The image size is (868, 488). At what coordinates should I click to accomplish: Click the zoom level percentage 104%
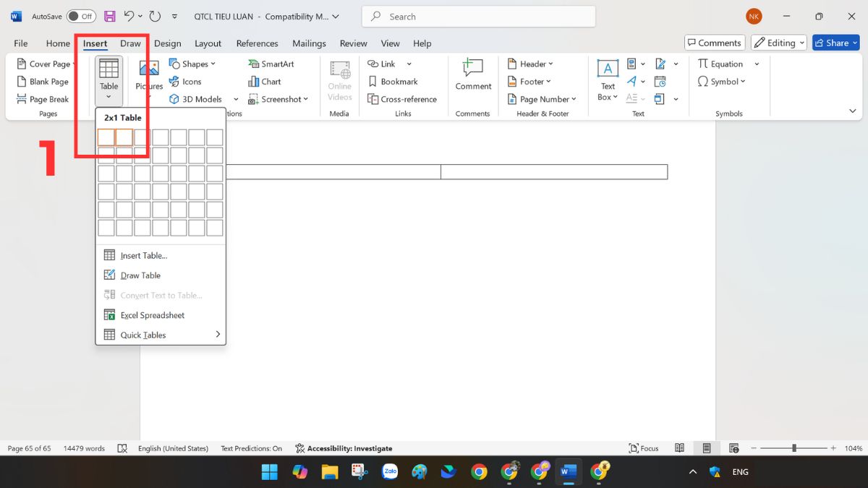click(x=854, y=448)
